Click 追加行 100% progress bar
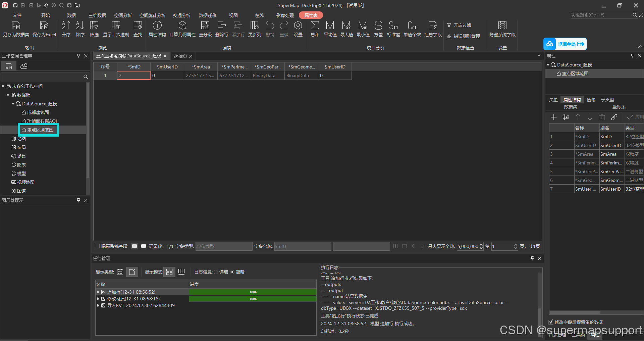 pos(253,292)
